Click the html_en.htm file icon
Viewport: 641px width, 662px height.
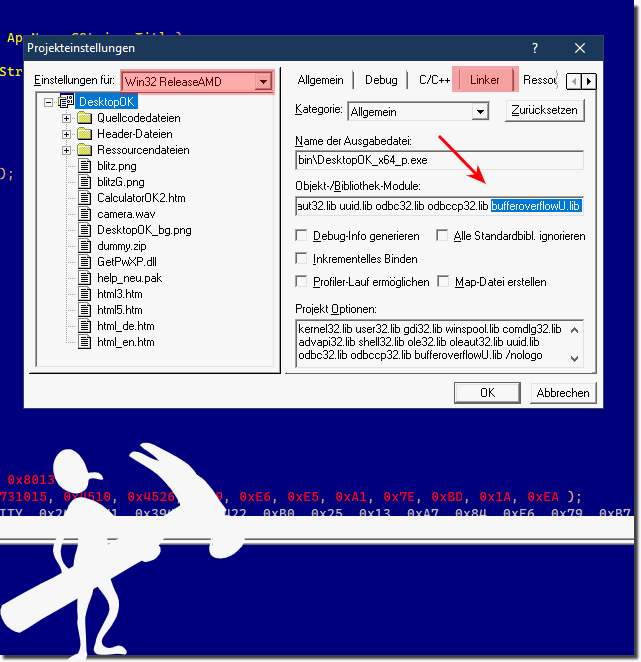pyautogui.click(x=85, y=342)
